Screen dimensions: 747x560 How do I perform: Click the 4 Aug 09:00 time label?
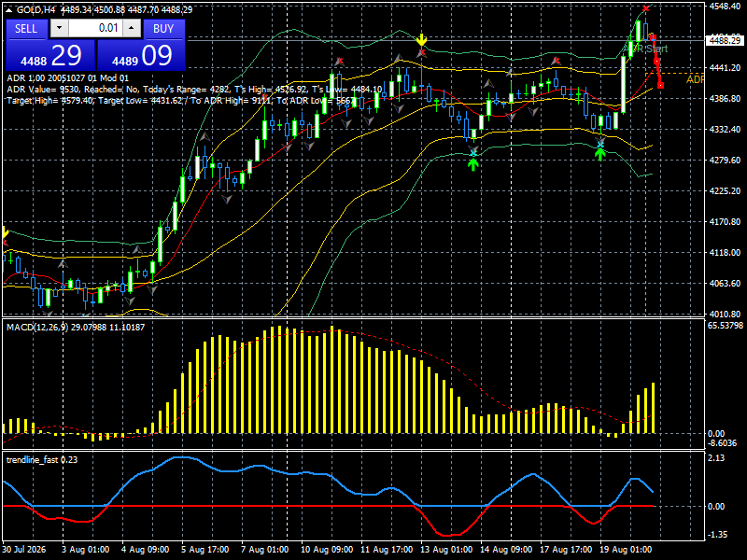(x=146, y=549)
